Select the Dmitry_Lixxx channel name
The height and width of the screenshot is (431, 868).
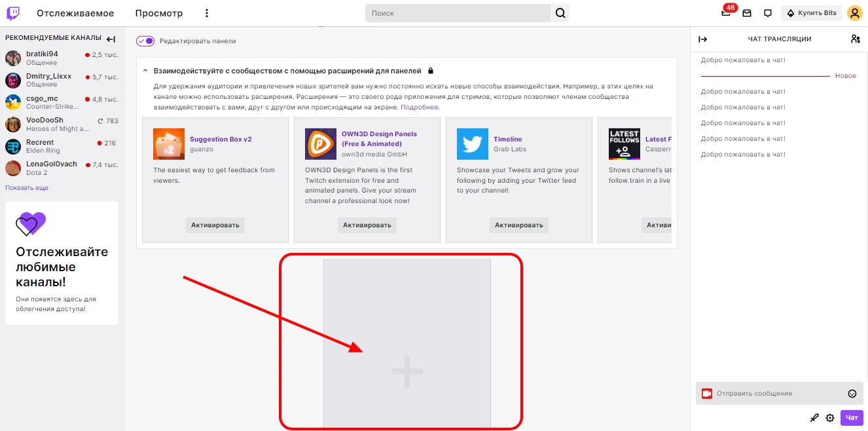pos(48,76)
